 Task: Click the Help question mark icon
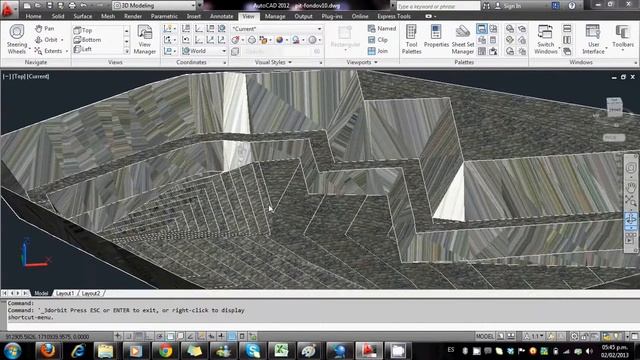(572, 6)
